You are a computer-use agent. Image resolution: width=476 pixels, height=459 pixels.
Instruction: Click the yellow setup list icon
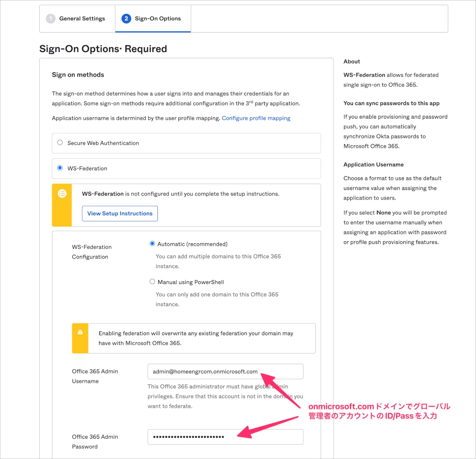click(x=62, y=194)
